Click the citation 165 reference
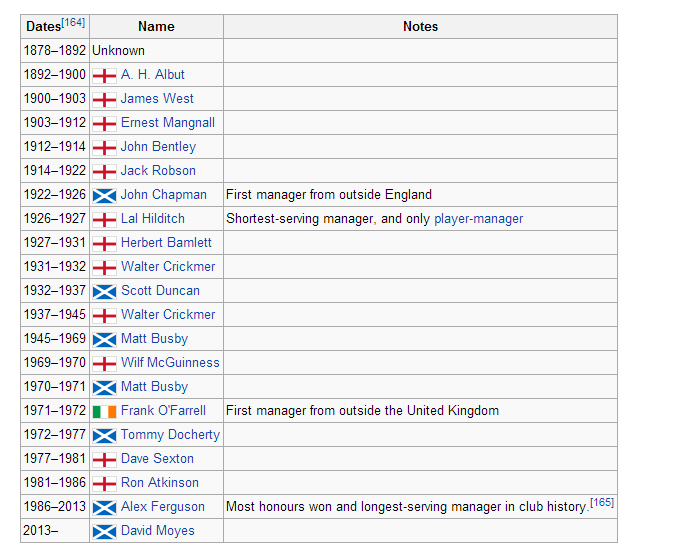 tap(601, 503)
